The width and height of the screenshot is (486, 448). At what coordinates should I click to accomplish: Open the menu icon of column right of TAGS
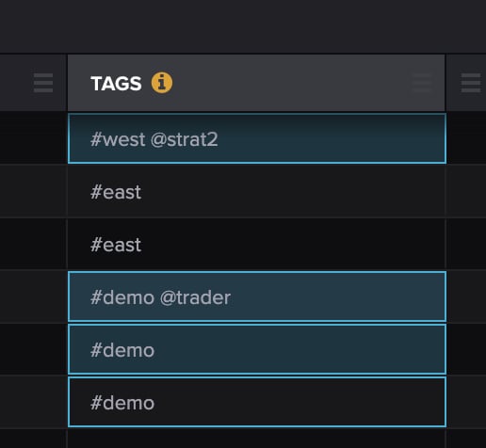471,83
